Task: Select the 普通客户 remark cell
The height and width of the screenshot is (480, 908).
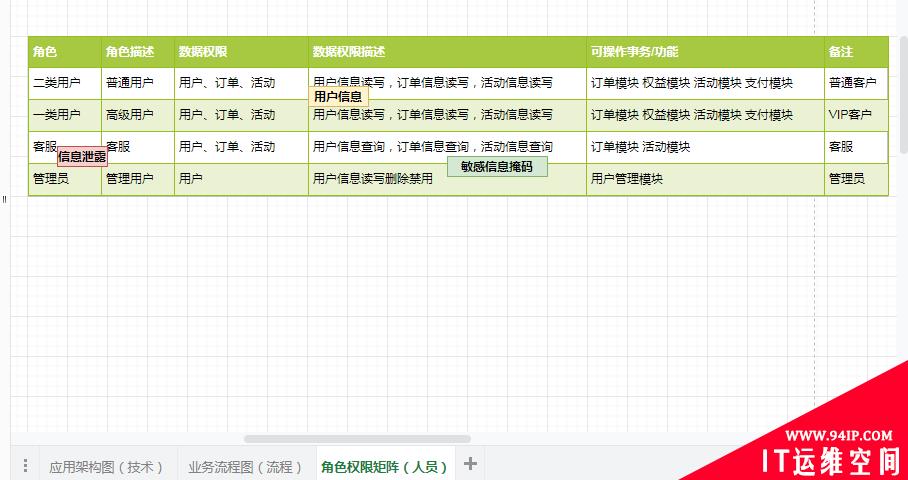Action: click(x=856, y=83)
